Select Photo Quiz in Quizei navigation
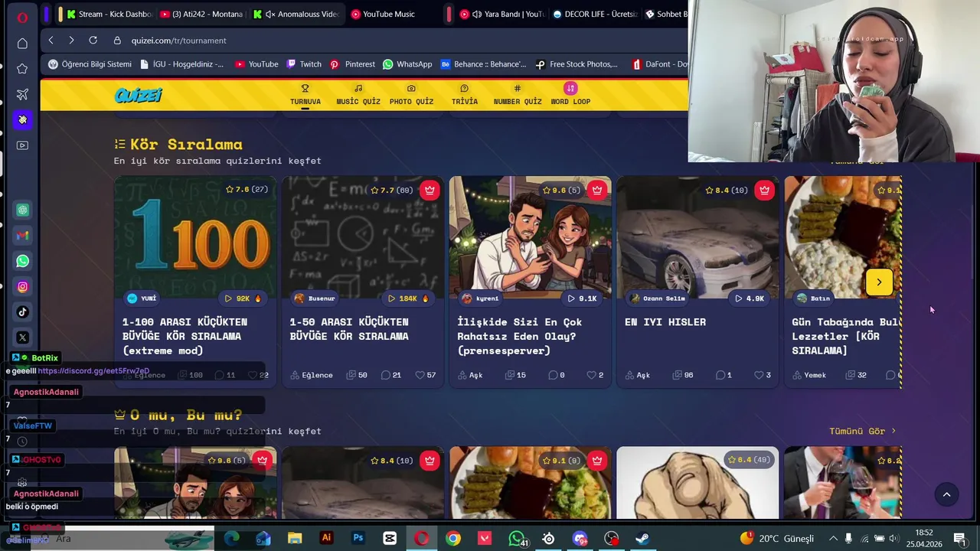 coord(411,95)
